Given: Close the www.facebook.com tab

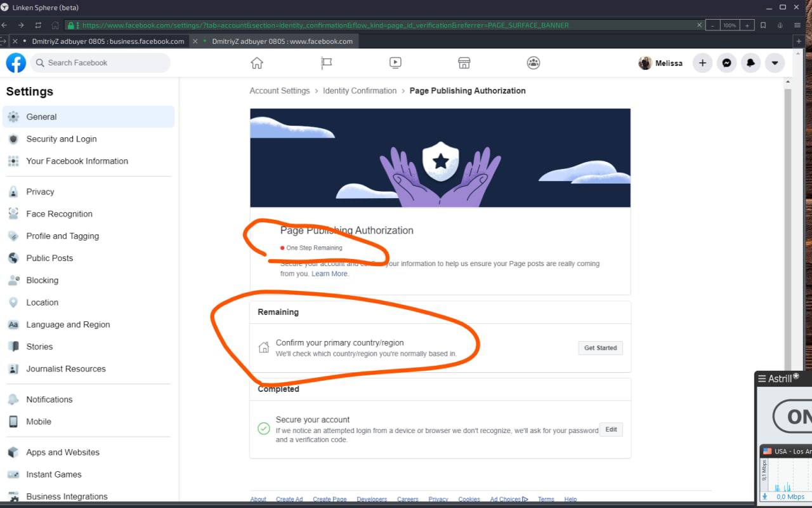Looking at the screenshot, I should click(x=195, y=41).
